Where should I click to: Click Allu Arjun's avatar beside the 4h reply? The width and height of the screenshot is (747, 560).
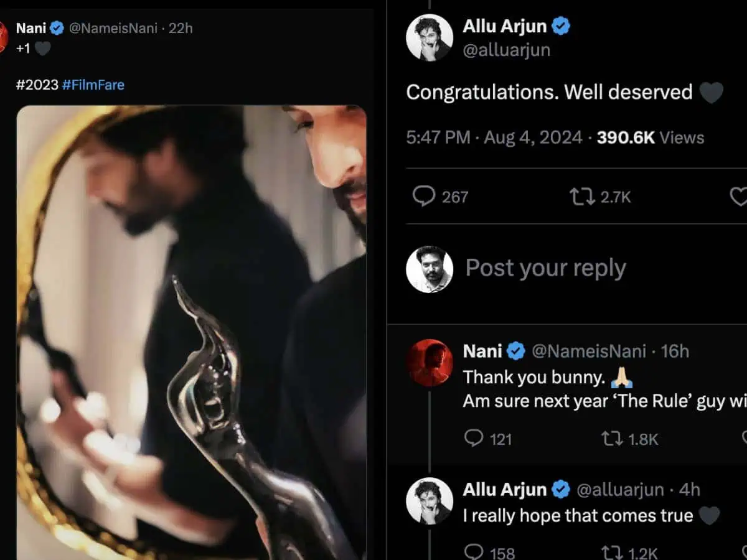tap(429, 501)
